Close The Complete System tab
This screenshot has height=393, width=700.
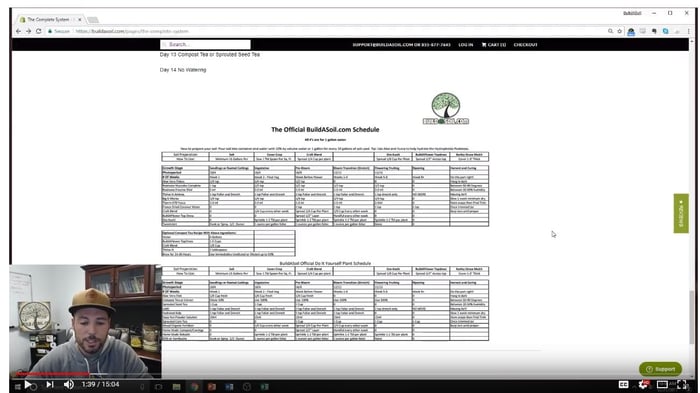click(x=80, y=20)
